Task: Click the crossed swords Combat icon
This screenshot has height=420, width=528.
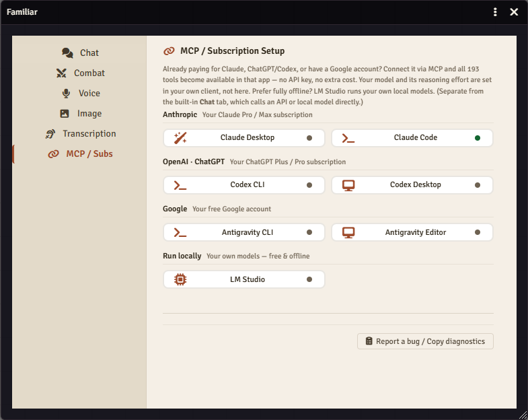Action: [61, 73]
